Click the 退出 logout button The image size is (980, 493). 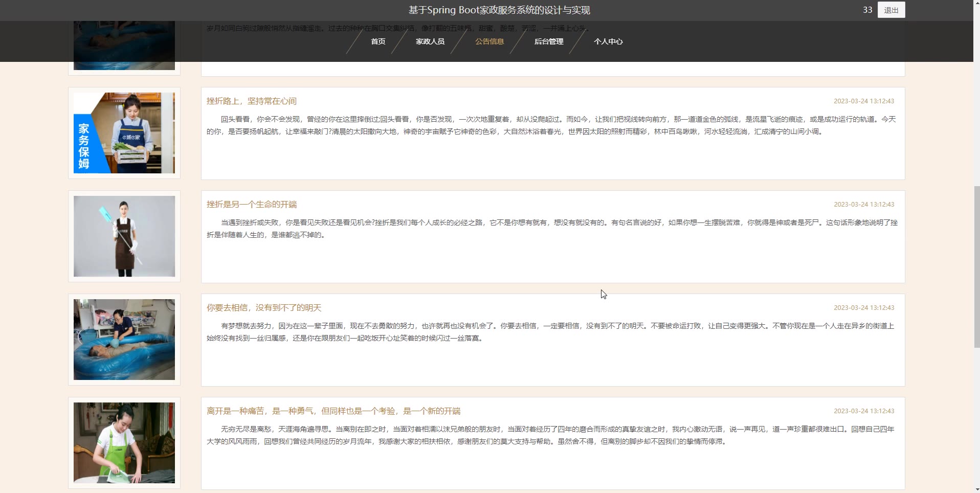pos(891,10)
